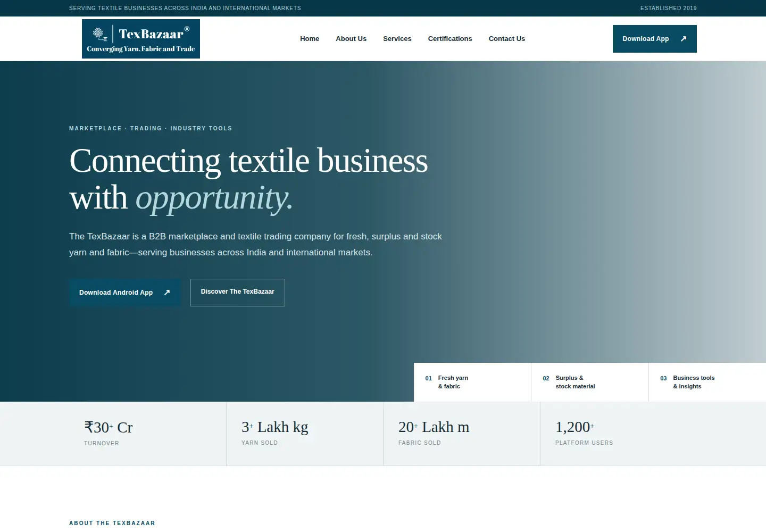
Task: Click the 1,200+ platform users stat
Action: point(574,427)
